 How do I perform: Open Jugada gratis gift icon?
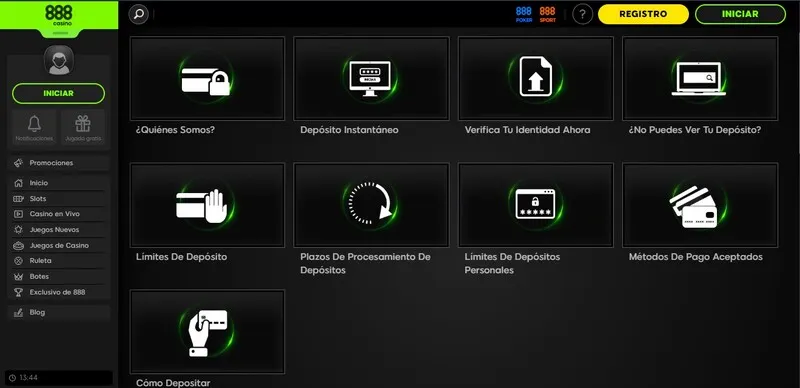pos(83,124)
